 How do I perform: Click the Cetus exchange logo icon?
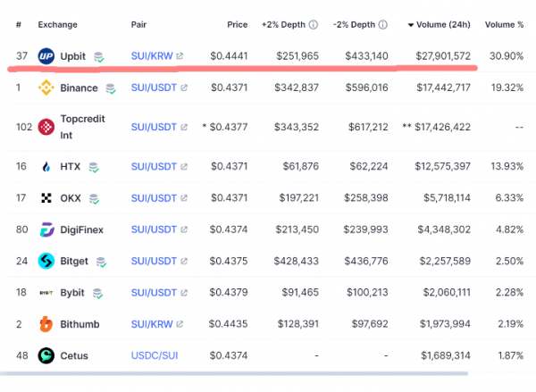tap(47, 355)
